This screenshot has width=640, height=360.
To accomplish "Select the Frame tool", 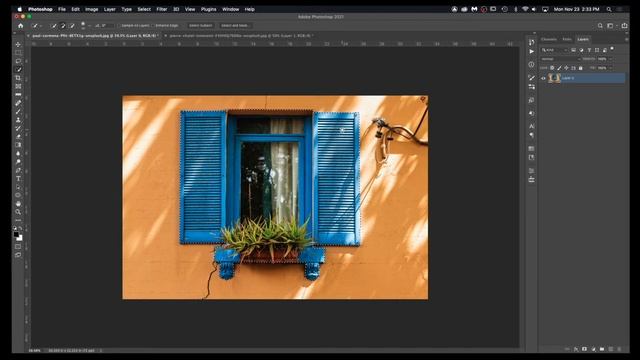I will click(18, 87).
